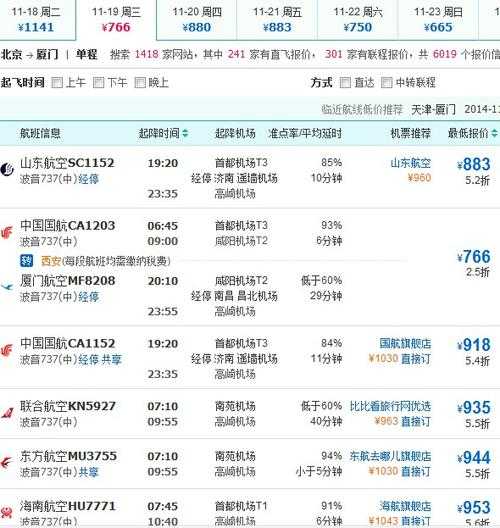Click the China Eastern MU3755 logo

point(7,463)
